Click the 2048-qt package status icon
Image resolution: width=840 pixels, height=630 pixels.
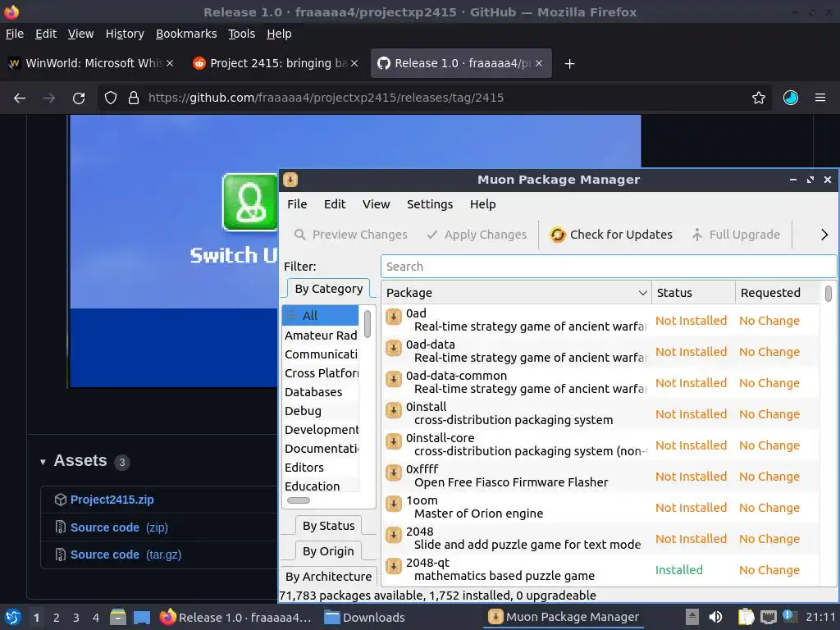coord(394,566)
